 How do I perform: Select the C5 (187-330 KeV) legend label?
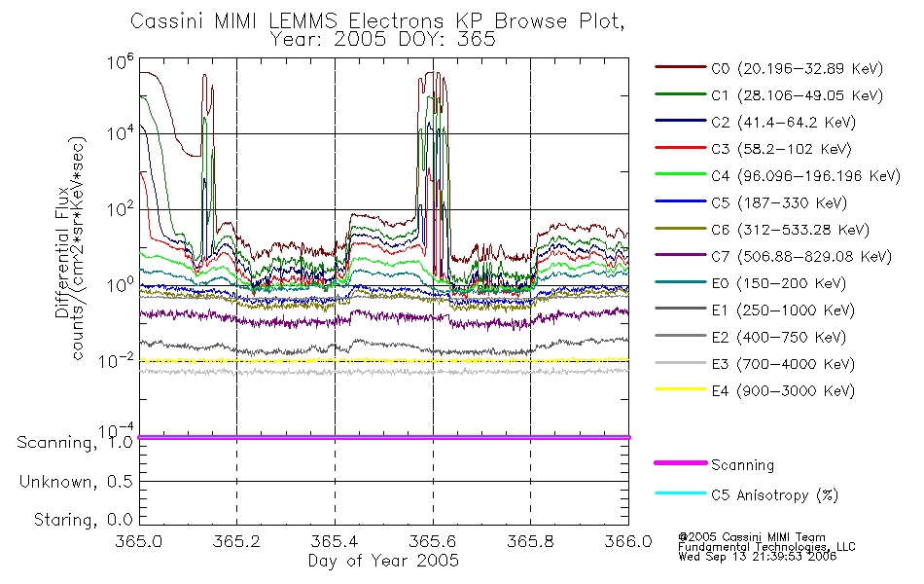tap(779, 202)
